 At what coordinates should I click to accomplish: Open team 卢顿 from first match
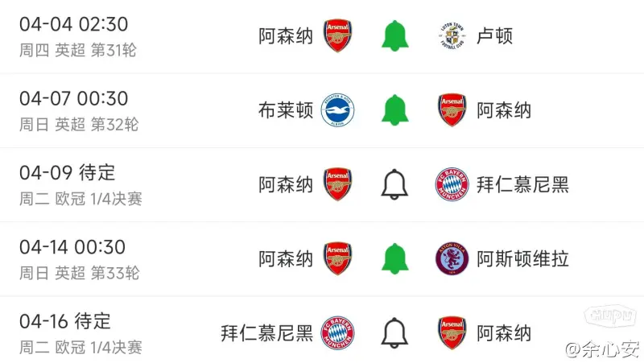[x=494, y=36]
